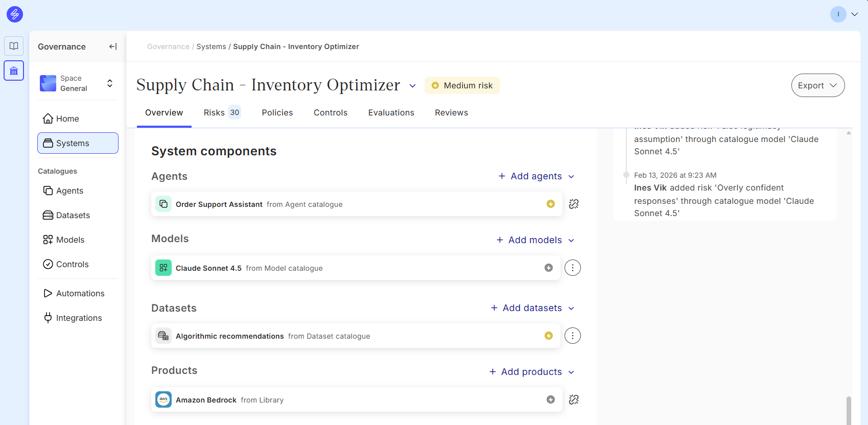
Task: Go to Systems breadcrumb link
Action: tap(211, 46)
